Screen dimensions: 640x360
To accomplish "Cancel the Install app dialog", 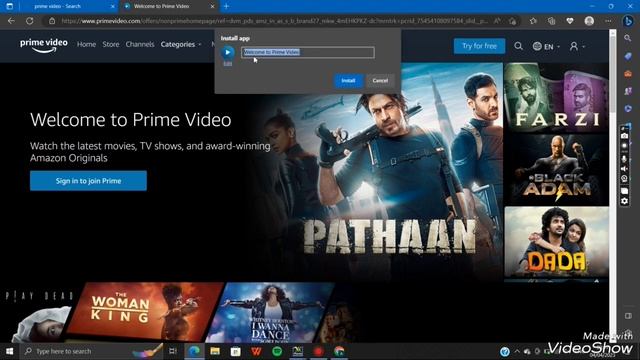I will (380, 80).
